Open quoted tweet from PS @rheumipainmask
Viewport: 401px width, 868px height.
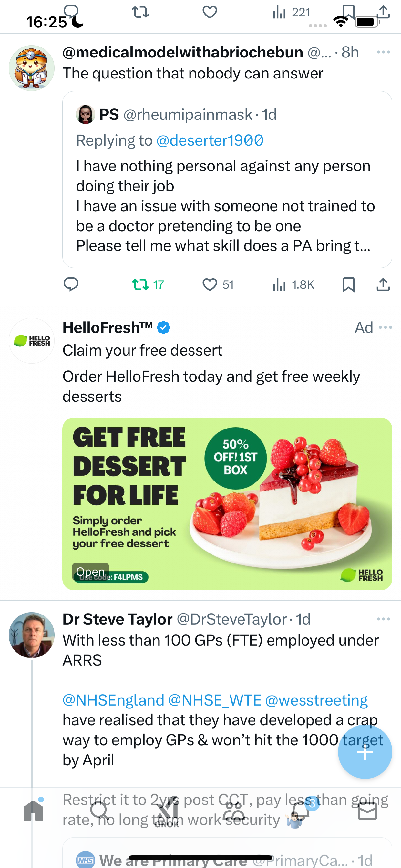(227, 179)
